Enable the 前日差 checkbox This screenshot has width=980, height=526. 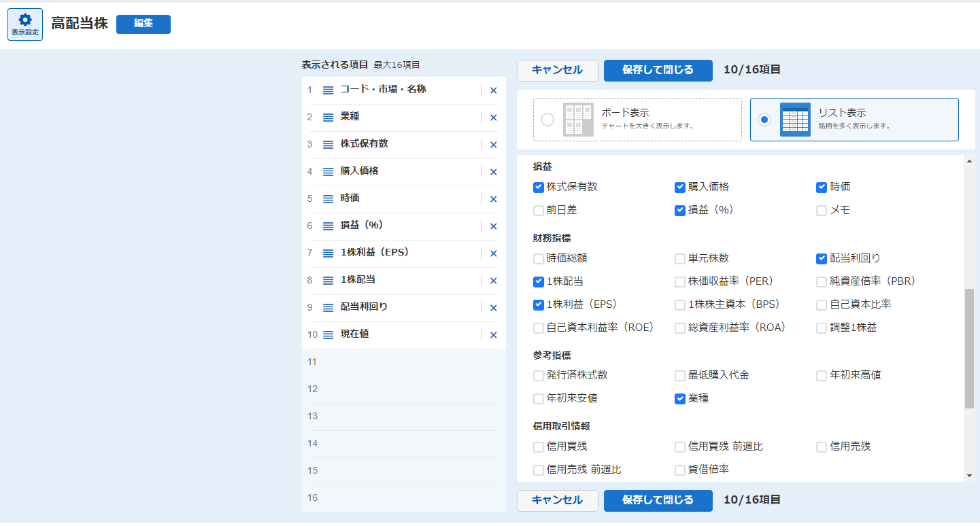point(539,211)
